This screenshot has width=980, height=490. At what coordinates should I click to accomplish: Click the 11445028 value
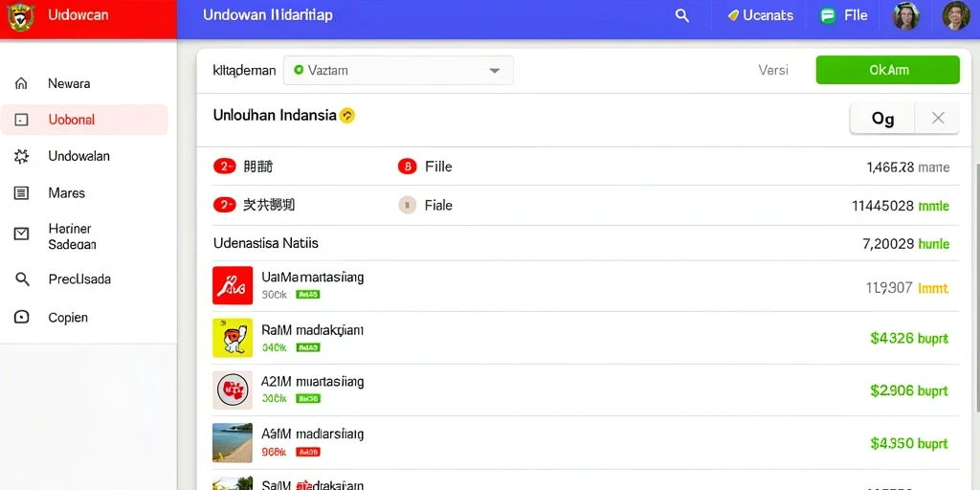coord(882,206)
